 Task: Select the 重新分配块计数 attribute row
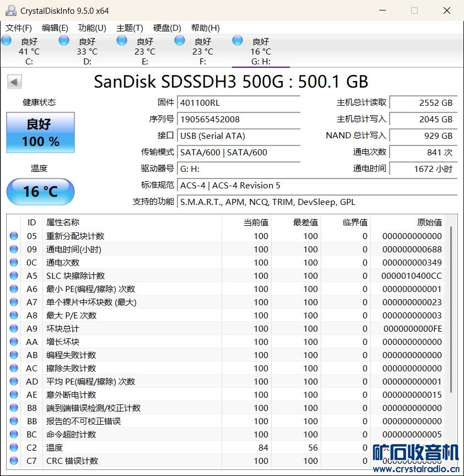[x=225, y=236]
